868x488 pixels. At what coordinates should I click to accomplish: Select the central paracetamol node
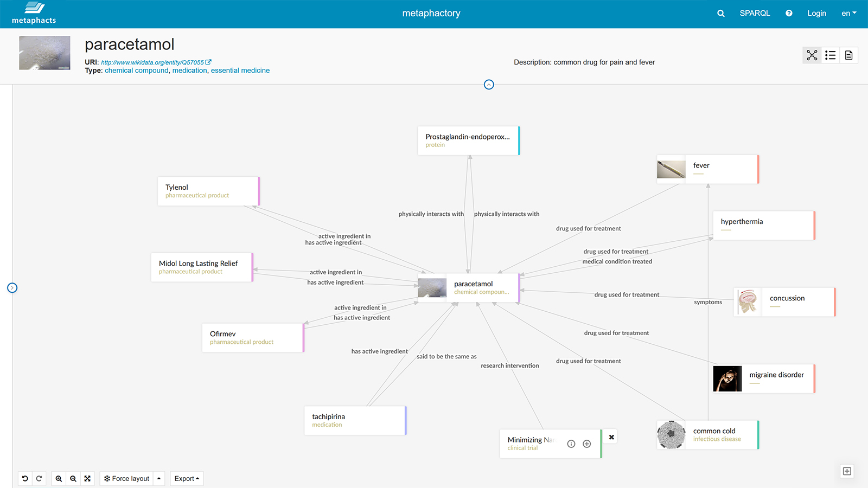tap(469, 288)
